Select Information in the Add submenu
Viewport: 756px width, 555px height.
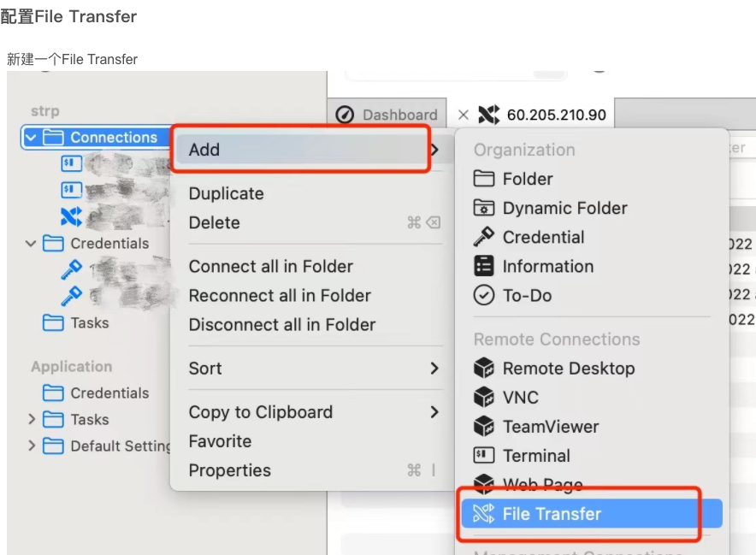[592, 266]
